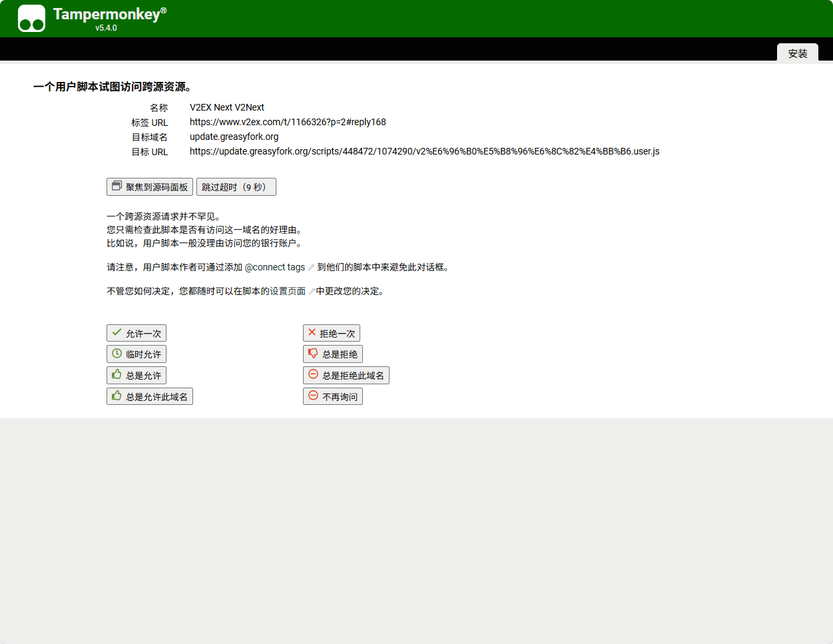
Task: Click the greasyfork target URL text
Action: [x=424, y=151]
